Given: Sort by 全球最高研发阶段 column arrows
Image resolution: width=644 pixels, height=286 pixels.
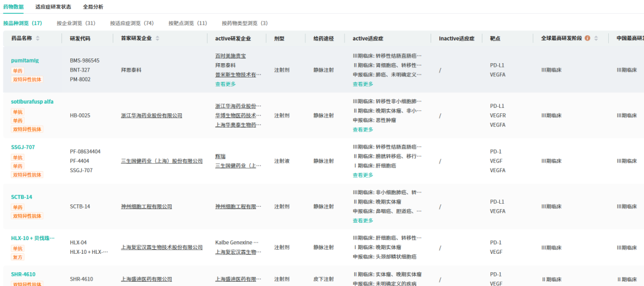Looking at the screenshot, I should (x=596, y=39).
